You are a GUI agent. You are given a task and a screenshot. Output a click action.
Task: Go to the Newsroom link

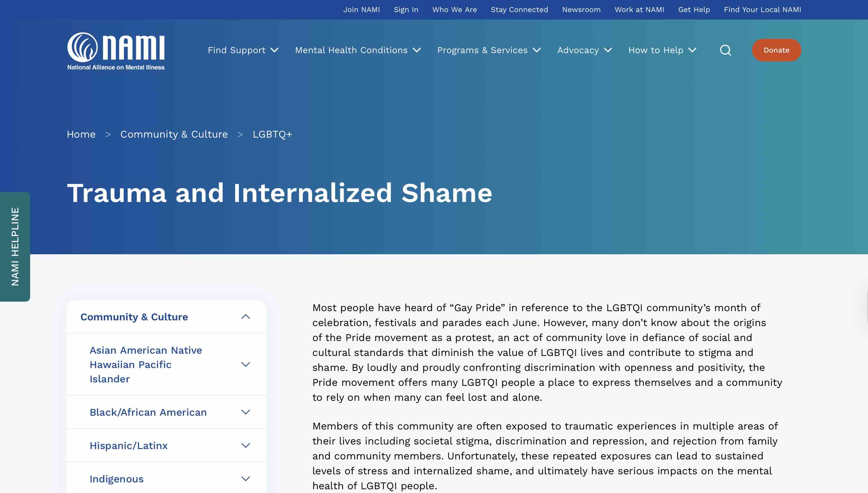(x=581, y=9)
